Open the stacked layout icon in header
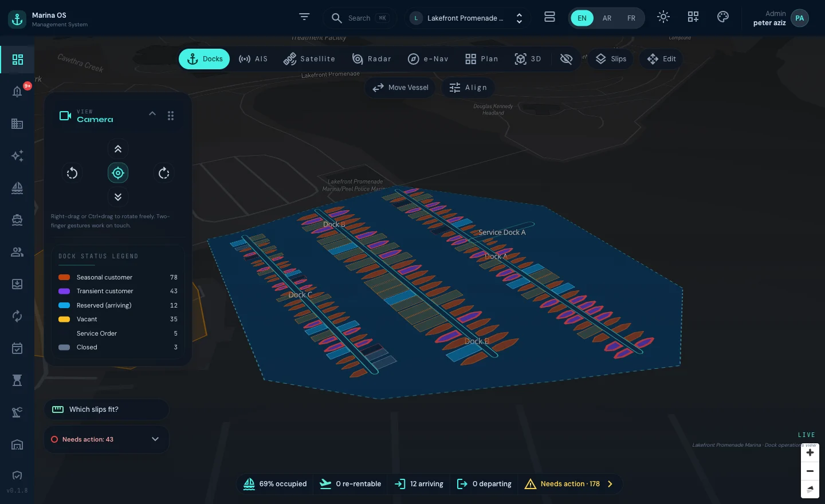Viewport: 825px width, 504px height. [549, 17]
